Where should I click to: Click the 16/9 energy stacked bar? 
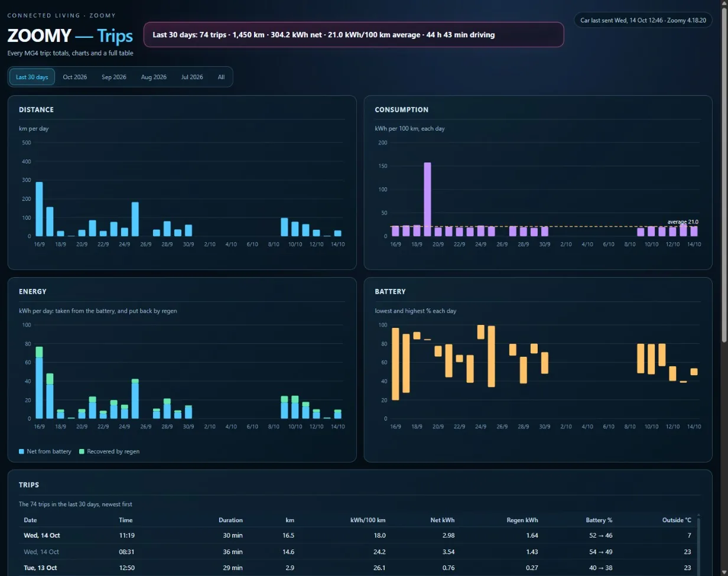[40, 383]
